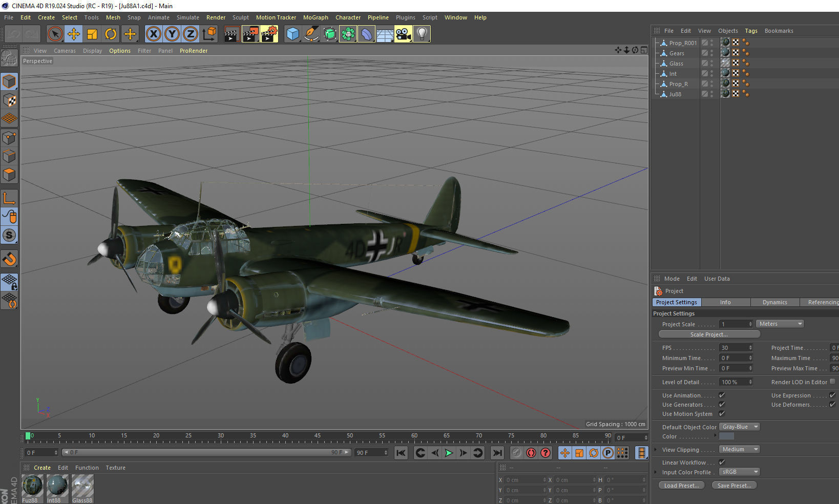
Task: Open the View Clipping Medium dropdown
Action: (740, 449)
